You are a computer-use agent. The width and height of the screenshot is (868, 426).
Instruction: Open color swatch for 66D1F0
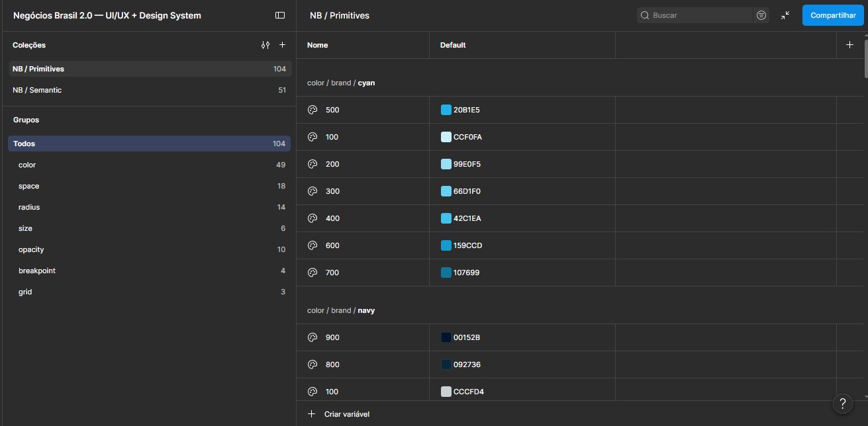click(x=446, y=191)
